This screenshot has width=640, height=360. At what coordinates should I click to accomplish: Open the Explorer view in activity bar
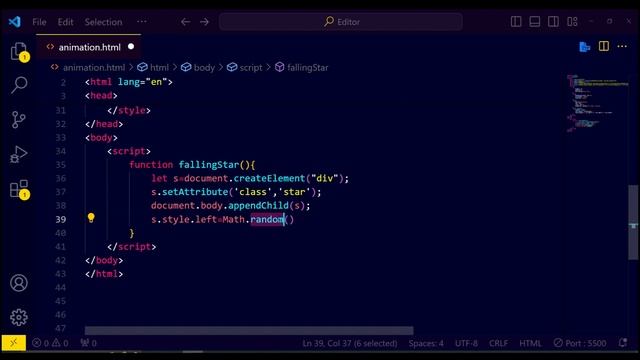click(x=19, y=51)
